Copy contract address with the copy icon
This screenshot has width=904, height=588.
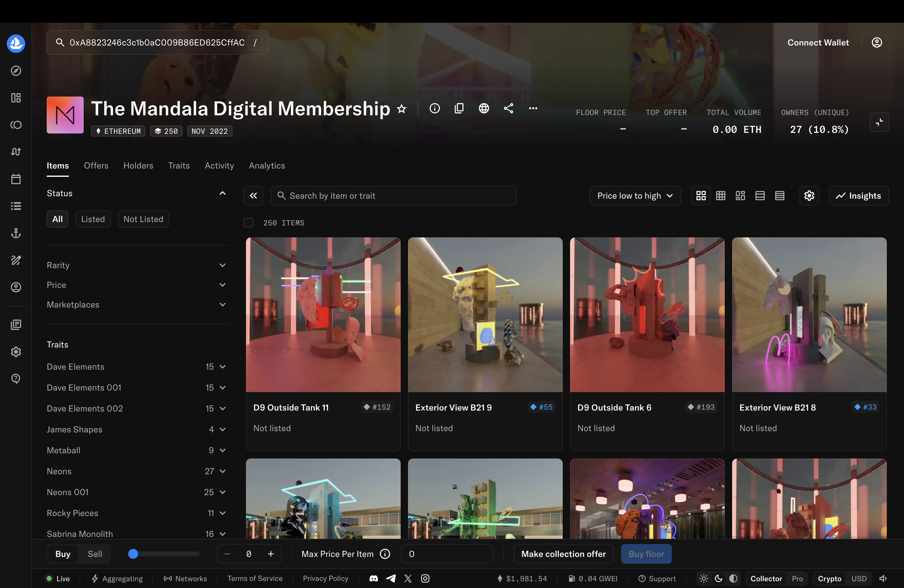coord(459,108)
